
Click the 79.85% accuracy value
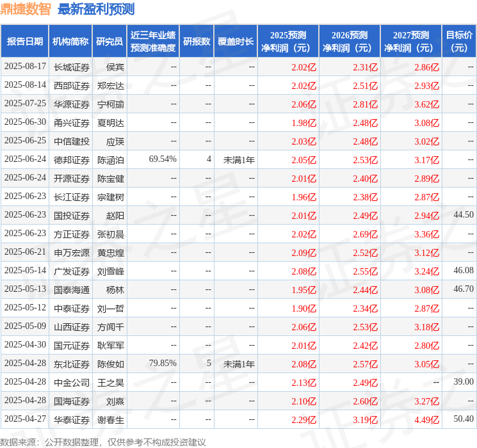pyautogui.click(x=163, y=363)
